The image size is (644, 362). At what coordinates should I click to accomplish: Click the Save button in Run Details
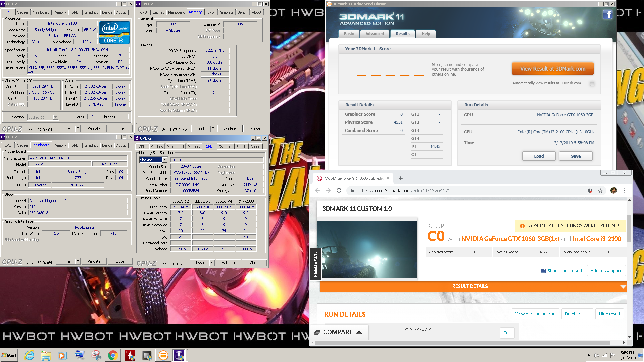coord(576,156)
